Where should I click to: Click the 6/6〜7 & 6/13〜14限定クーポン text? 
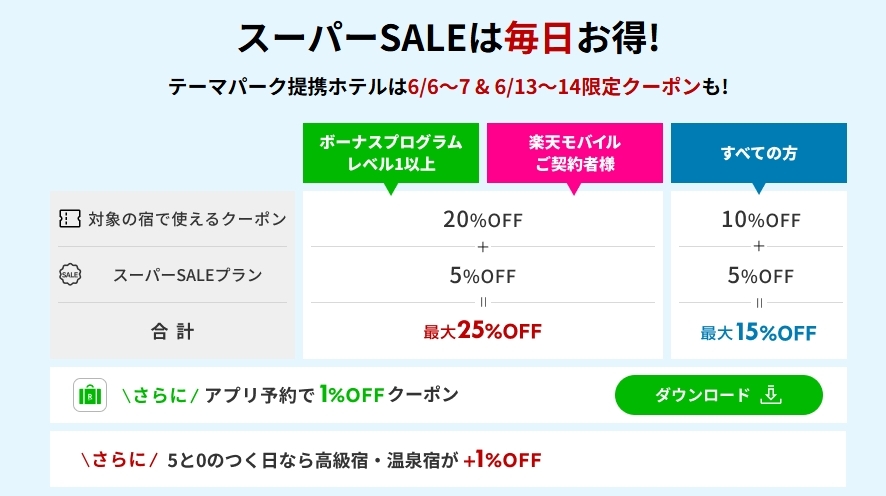click(554, 86)
